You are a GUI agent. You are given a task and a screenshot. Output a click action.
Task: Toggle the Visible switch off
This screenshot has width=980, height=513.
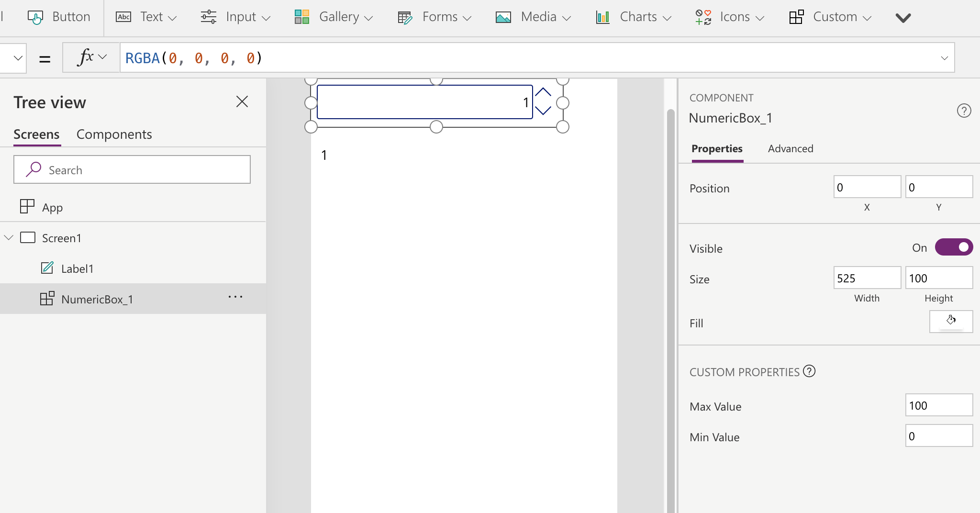(x=954, y=247)
